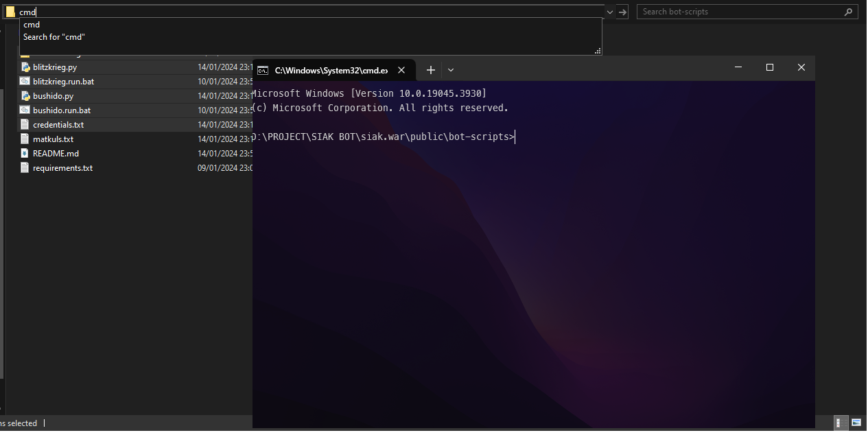
Task: Close the terminal window
Action: pos(801,67)
